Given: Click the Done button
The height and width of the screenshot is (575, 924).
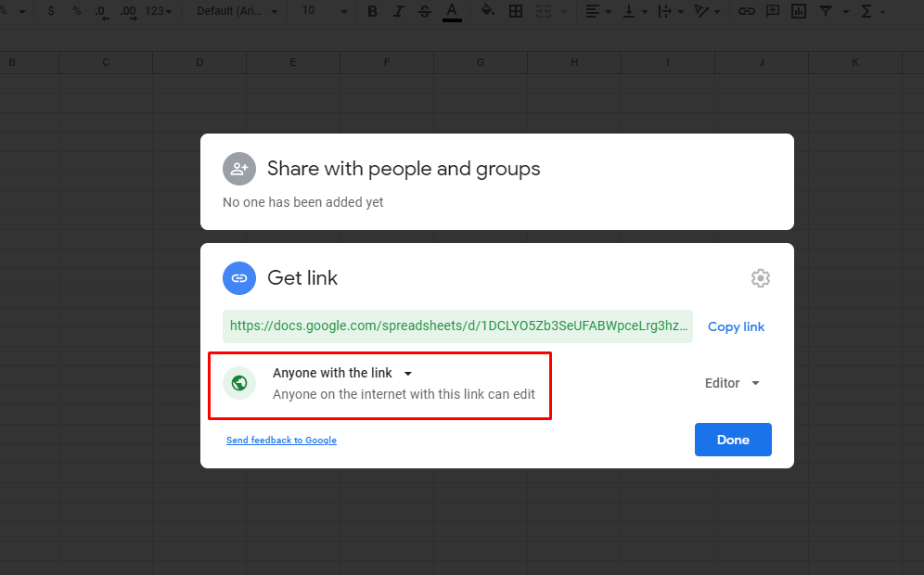Looking at the screenshot, I should pyautogui.click(x=733, y=440).
